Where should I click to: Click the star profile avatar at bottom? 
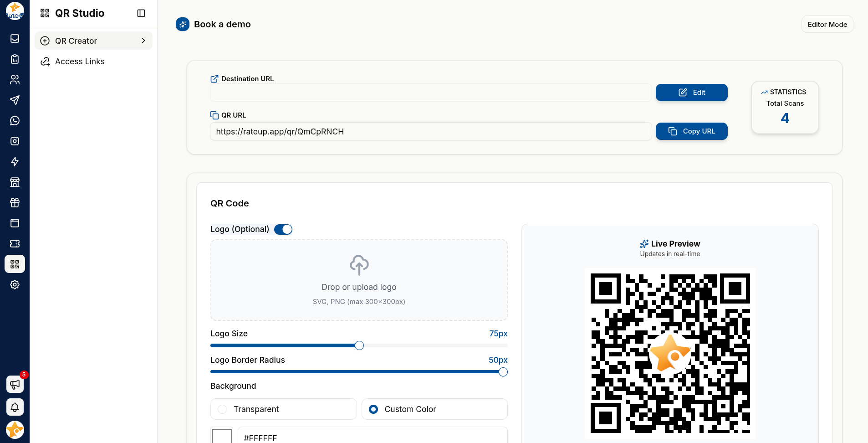point(15,430)
